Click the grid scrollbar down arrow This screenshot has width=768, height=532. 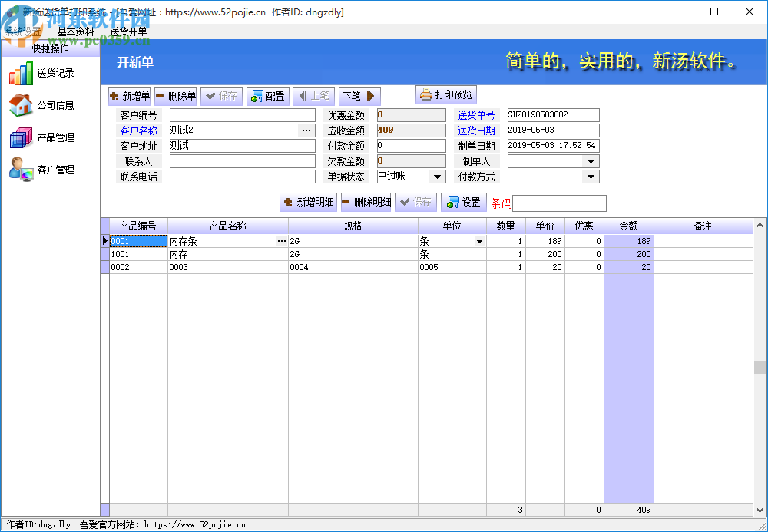pyautogui.click(x=760, y=511)
